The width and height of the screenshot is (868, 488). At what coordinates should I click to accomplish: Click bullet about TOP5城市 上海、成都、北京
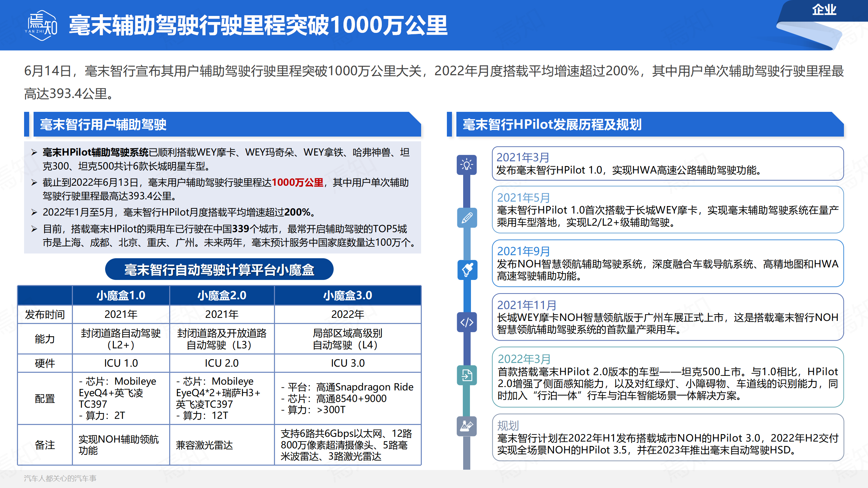tap(230, 236)
